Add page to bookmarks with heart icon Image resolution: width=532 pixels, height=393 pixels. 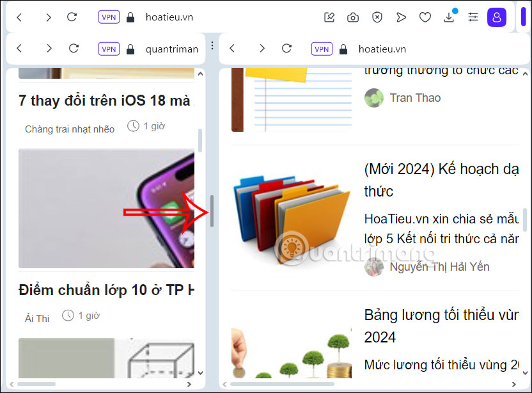[x=425, y=17]
